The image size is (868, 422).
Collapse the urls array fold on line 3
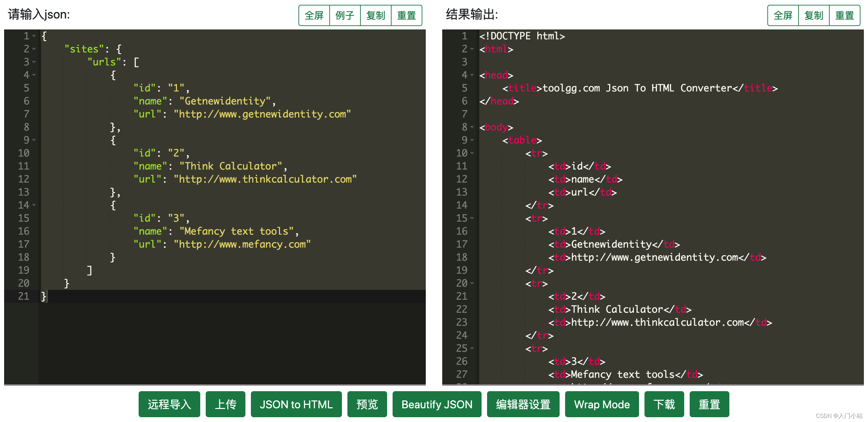point(34,62)
